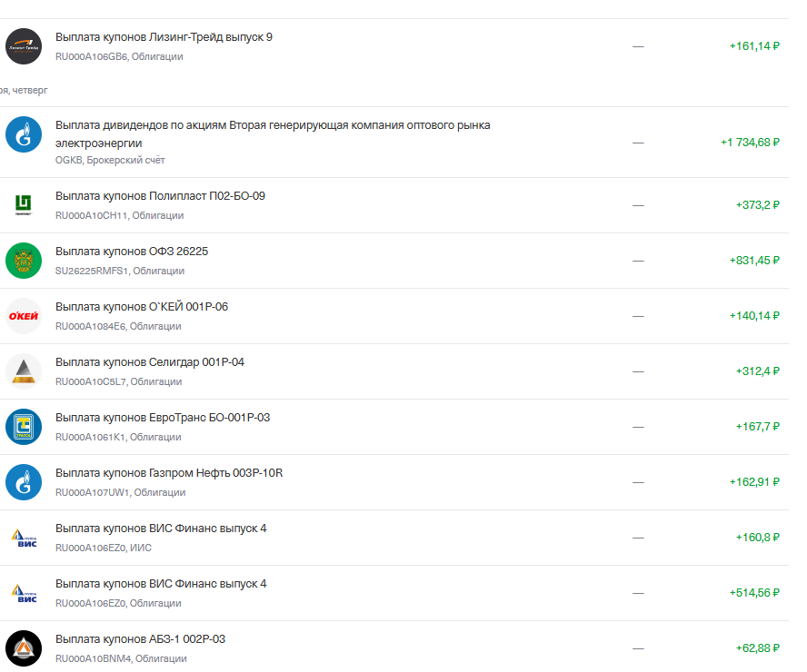Select the RU000A10CH11, Облигации subtitle
The image size is (807, 672).
coord(119,215)
